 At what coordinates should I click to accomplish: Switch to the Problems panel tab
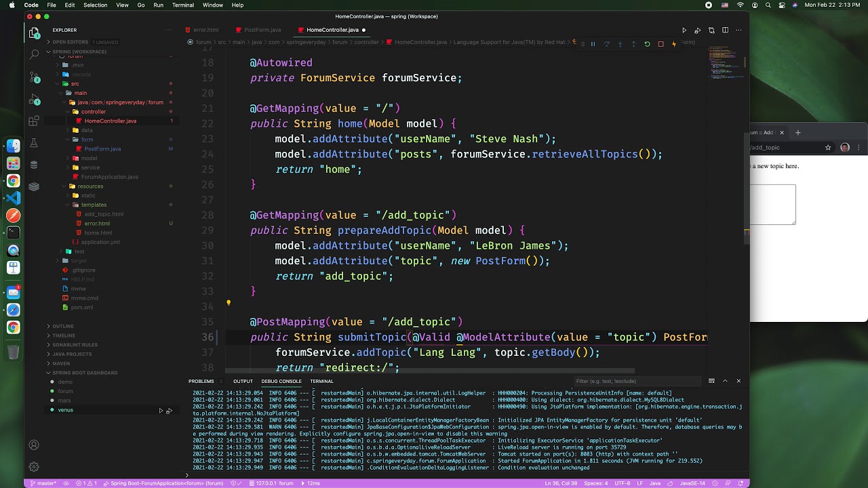pos(201,381)
